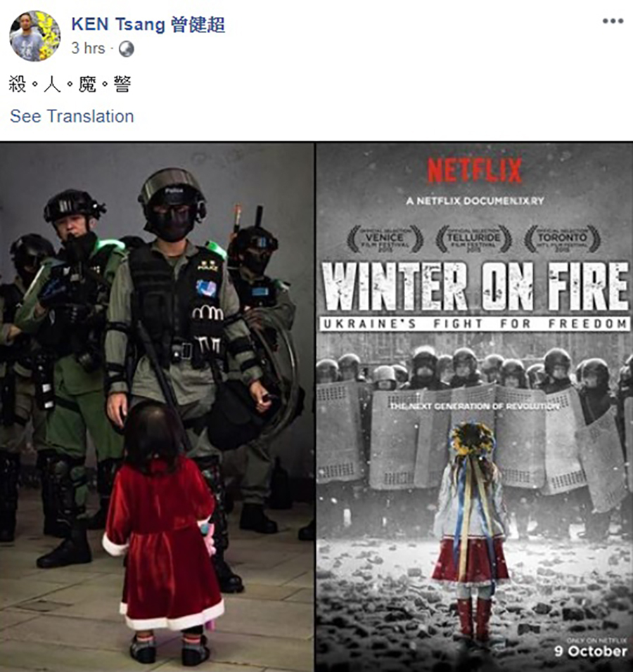Click the globe public privacy icon

click(x=126, y=49)
